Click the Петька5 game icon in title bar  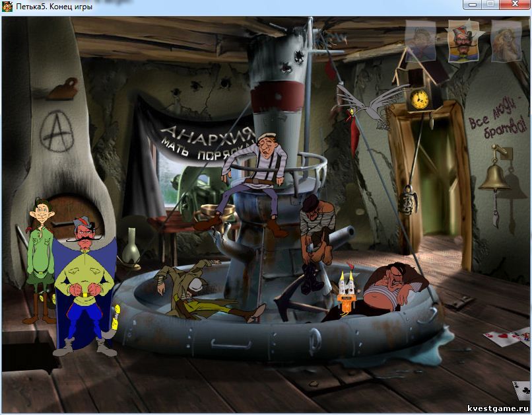[x=7, y=6]
